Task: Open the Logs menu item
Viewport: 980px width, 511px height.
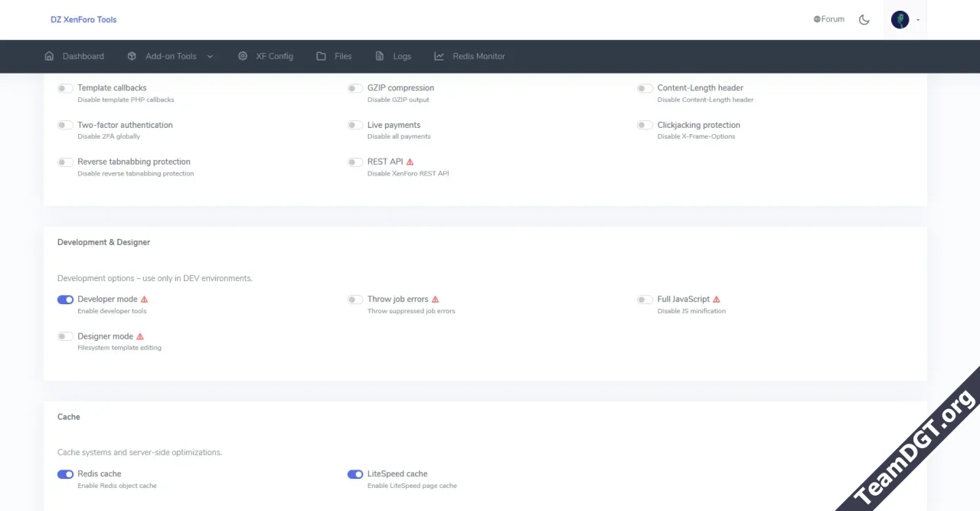Action: 402,56
